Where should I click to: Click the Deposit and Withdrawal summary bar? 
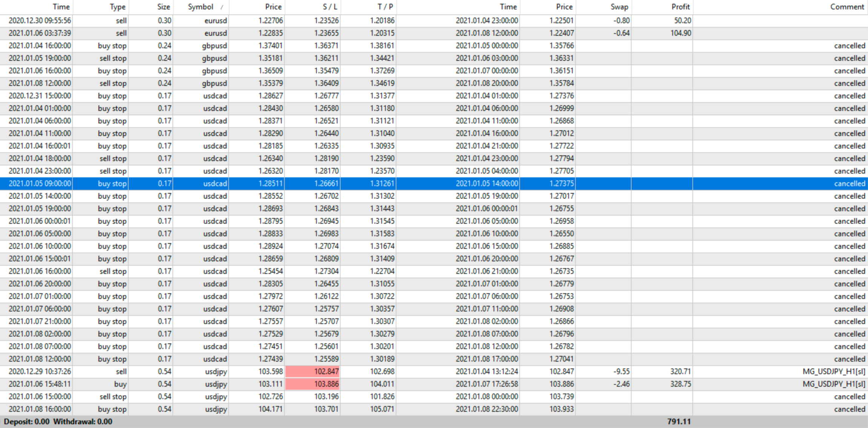point(58,422)
